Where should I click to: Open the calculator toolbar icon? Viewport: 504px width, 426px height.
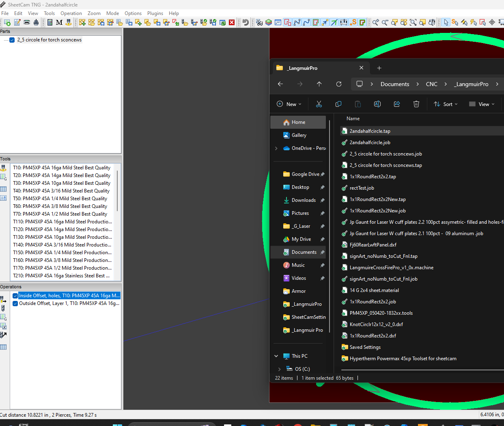(x=50, y=22)
